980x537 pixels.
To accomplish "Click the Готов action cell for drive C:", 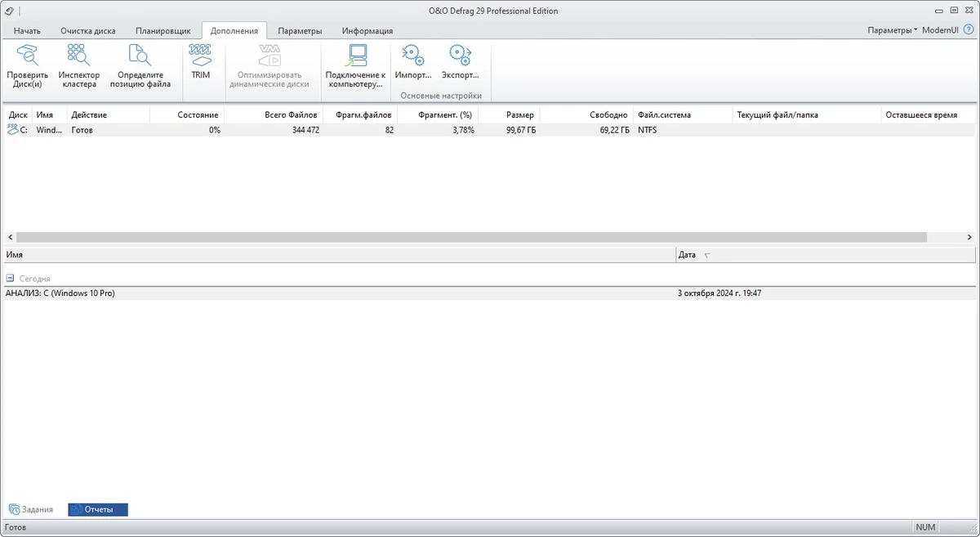I will (x=82, y=130).
